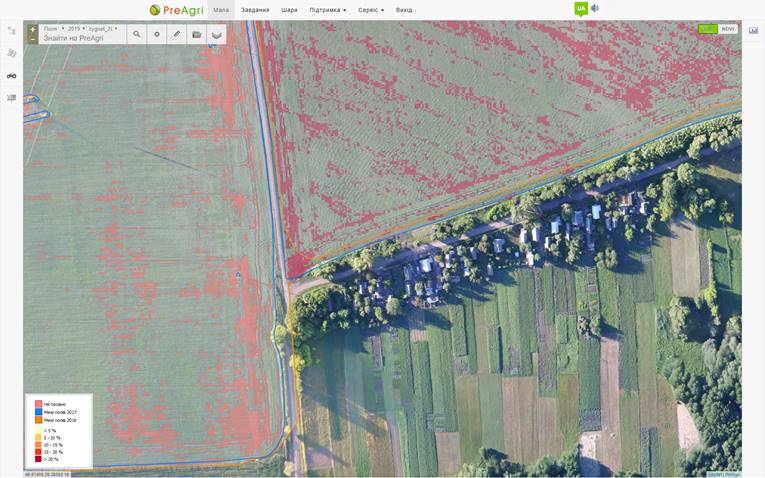Toggle the green LAND view button
765x478 pixels.
click(708, 29)
